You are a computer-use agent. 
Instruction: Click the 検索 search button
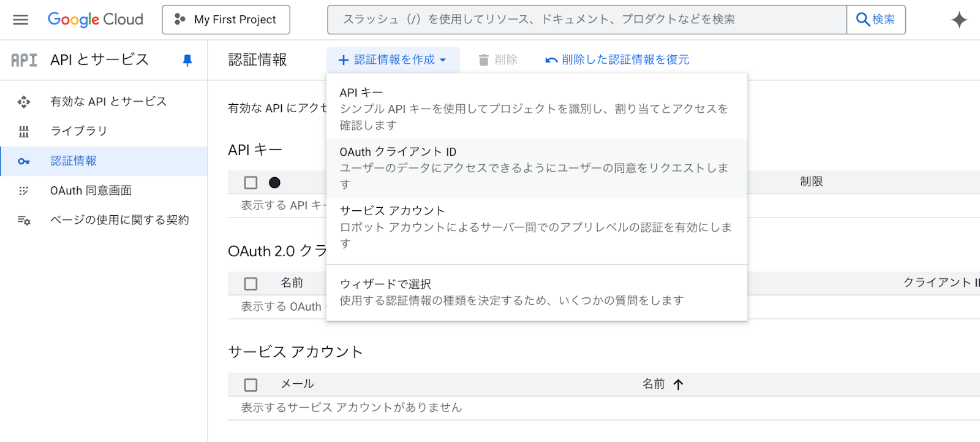tap(876, 20)
